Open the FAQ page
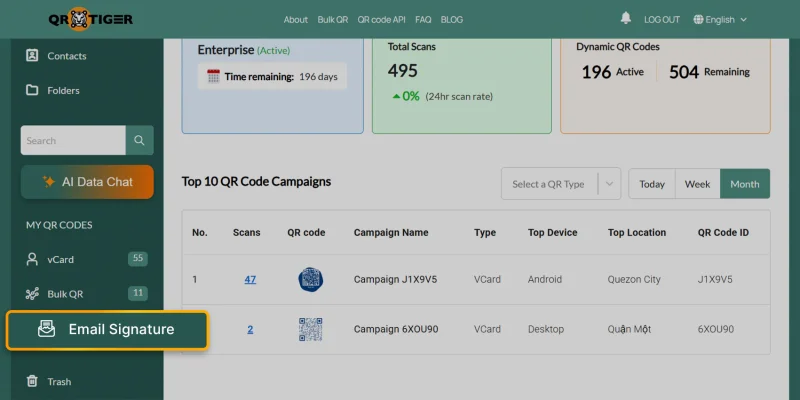This screenshot has height=400, width=800. 423,19
